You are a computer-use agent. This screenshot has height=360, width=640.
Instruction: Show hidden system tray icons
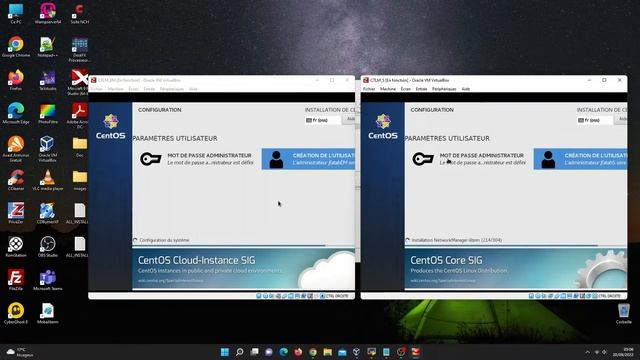click(x=587, y=352)
